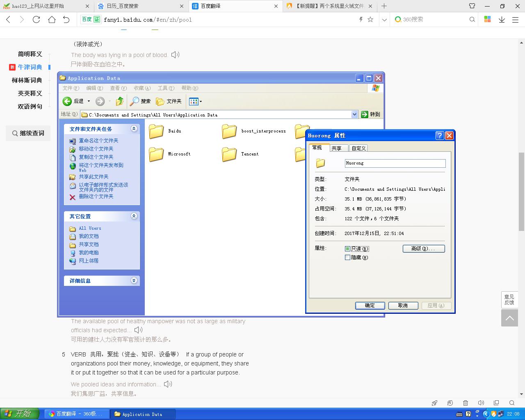Click 重命名这个文件夹 task link

click(x=98, y=141)
